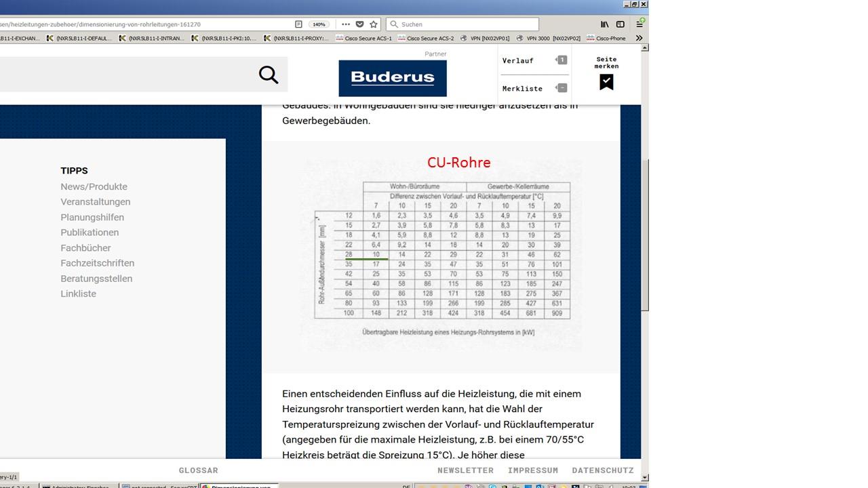The width and height of the screenshot is (868, 488).
Task: Click 'Übertragbare Heizleistung' table caption
Action: [x=448, y=332]
